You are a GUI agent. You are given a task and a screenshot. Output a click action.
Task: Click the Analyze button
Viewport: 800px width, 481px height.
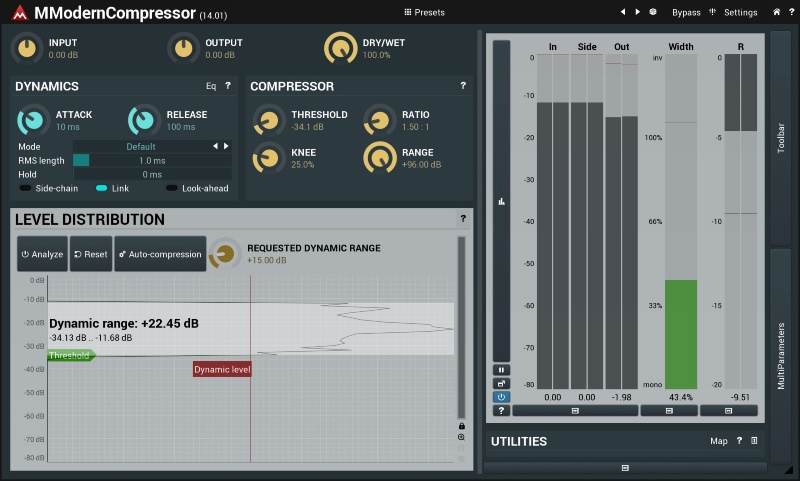pyautogui.click(x=42, y=254)
